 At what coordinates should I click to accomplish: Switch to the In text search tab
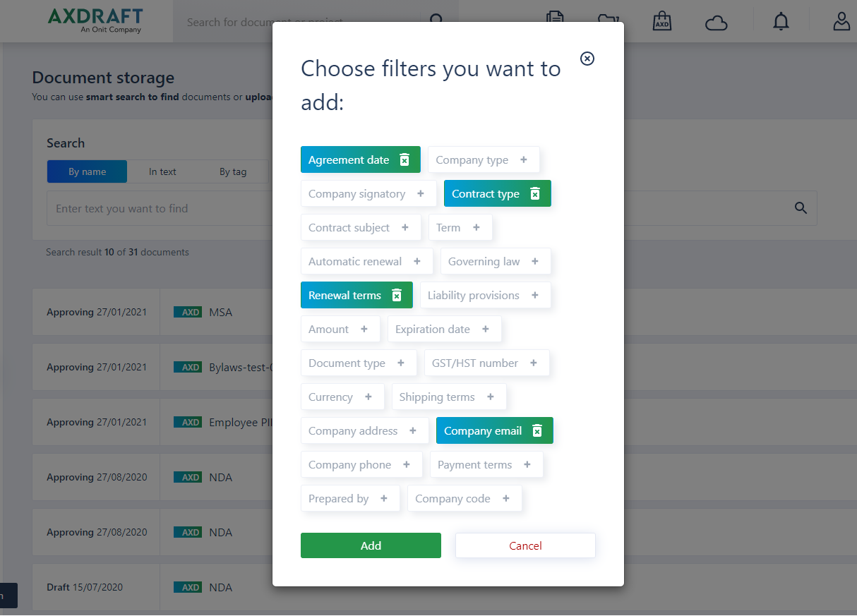(162, 171)
